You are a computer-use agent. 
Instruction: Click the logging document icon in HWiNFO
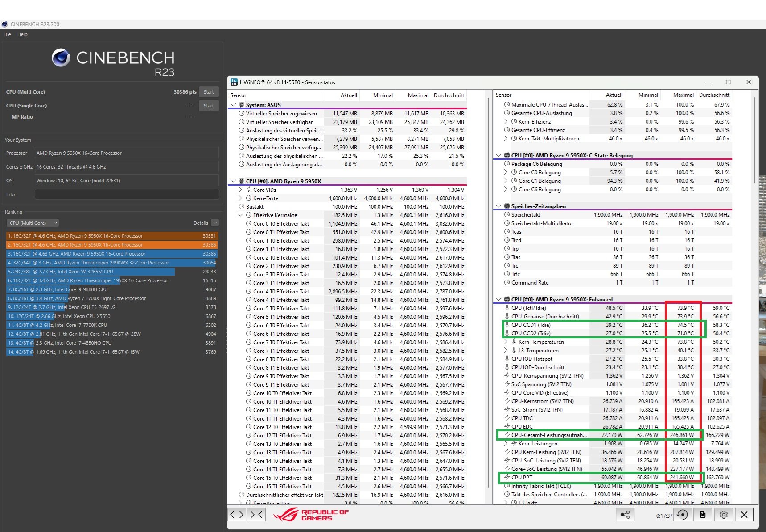tap(703, 515)
